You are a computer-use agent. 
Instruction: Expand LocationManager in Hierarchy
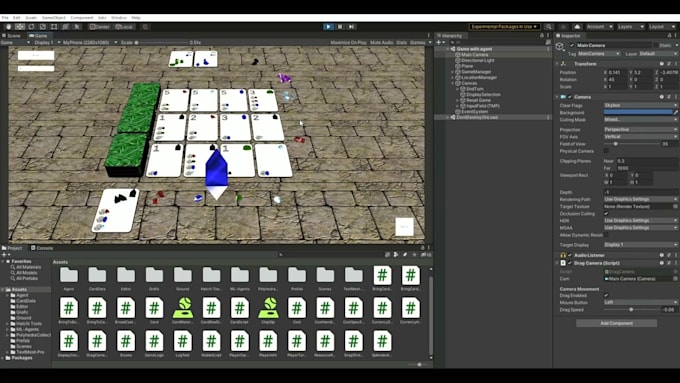pyautogui.click(x=453, y=78)
